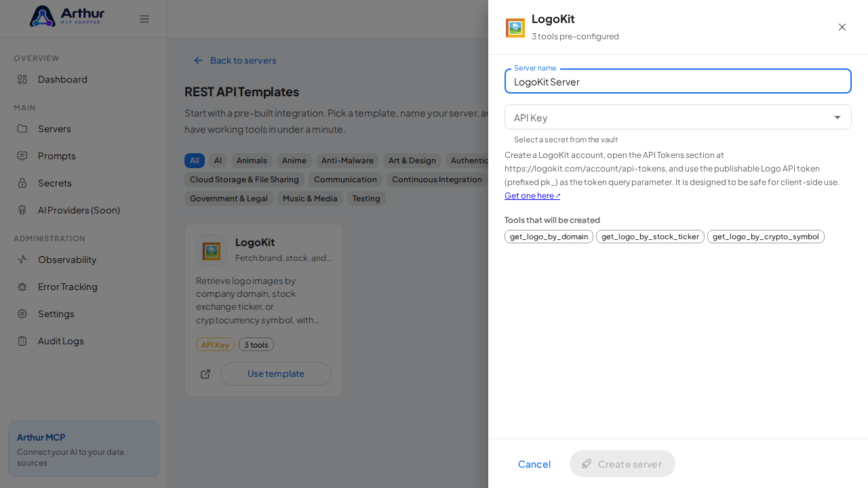Navigate to Secrets
Viewport: 868px width, 488px height.
tap(84, 183)
